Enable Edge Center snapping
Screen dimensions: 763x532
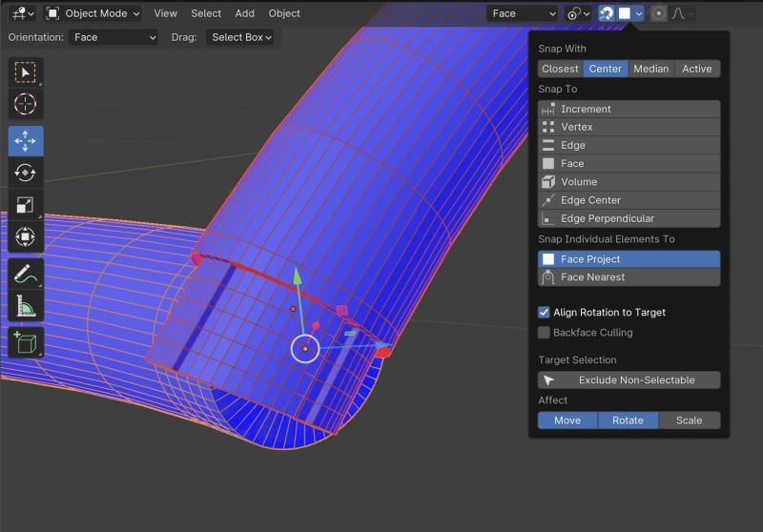629,200
